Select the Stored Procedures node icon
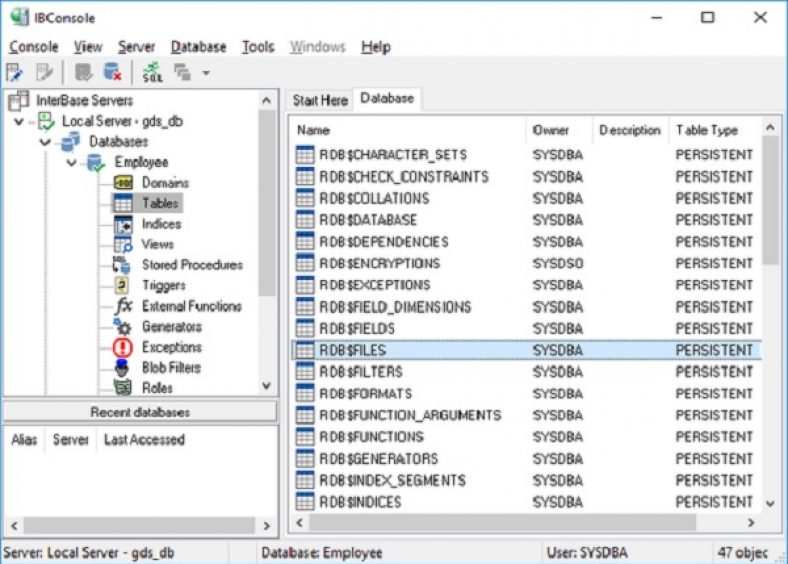 coord(122,265)
